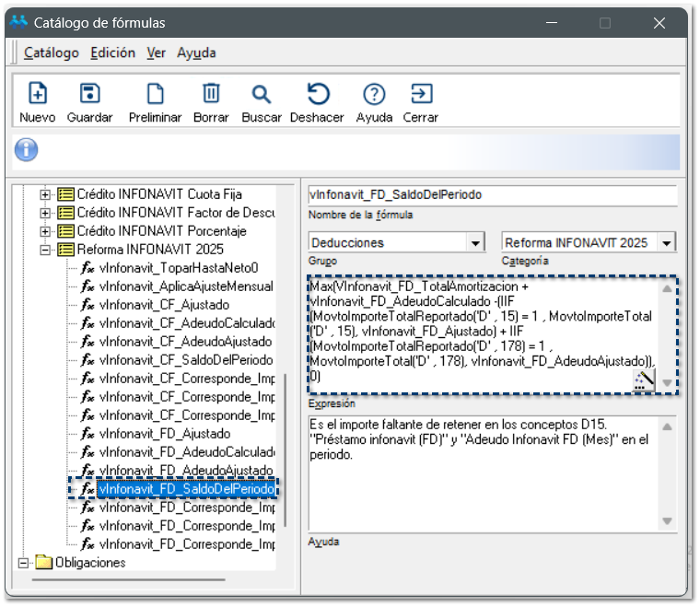This screenshot has width=700, height=607.
Task: Open the Ayuda help icon
Action: (374, 94)
